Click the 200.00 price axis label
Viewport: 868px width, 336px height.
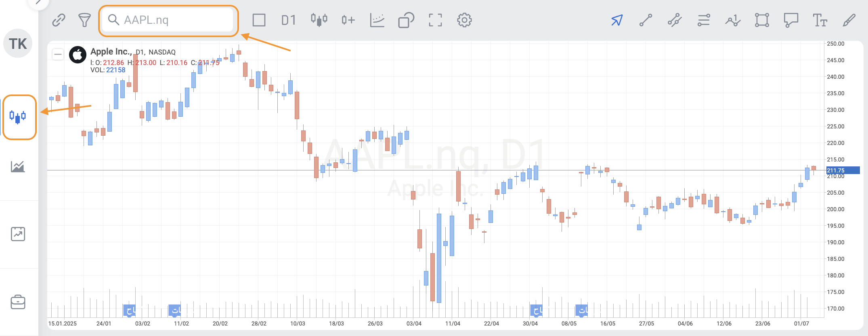pos(835,209)
